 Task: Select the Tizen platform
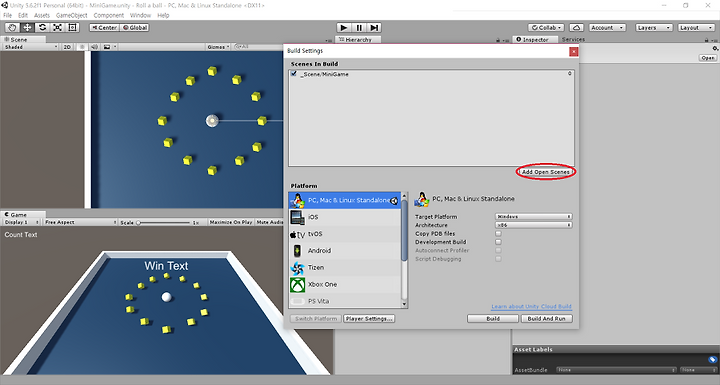(x=345, y=267)
